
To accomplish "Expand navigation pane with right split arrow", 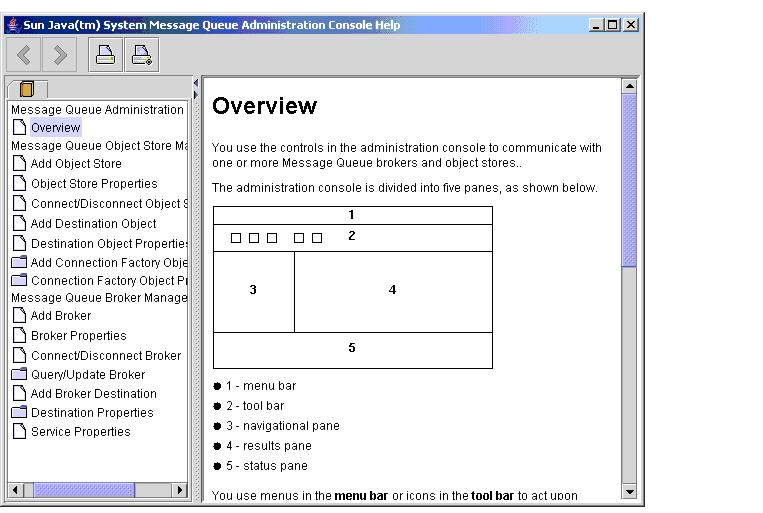I will click(196, 94).
